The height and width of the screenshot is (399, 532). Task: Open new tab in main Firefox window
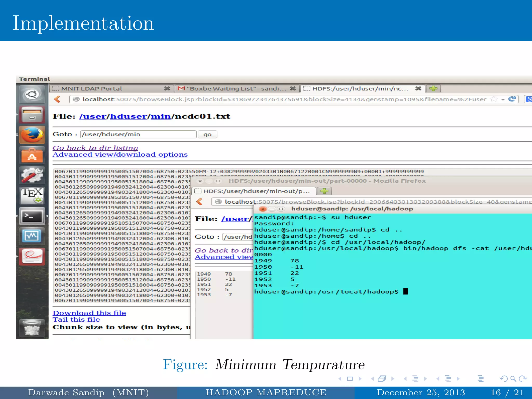(433, 89)
